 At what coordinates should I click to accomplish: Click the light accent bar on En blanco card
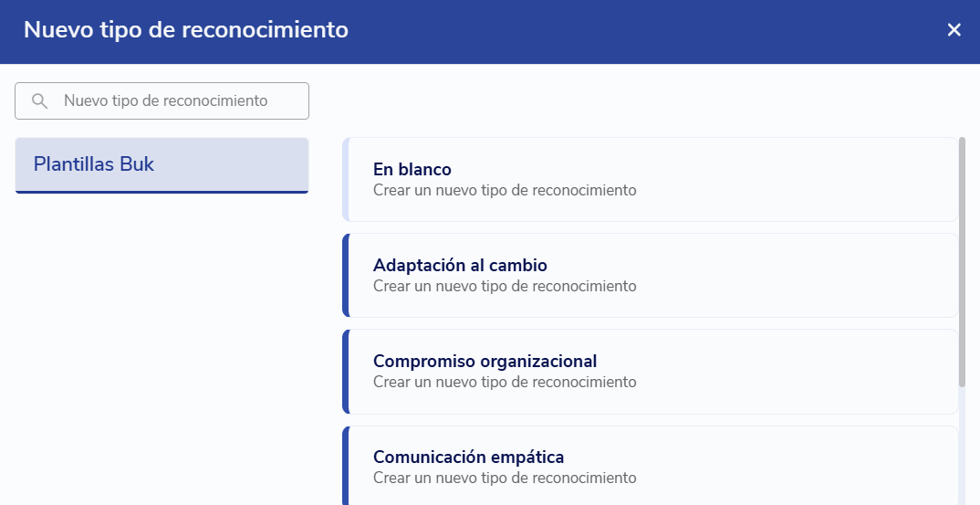[x=346, y=180]
